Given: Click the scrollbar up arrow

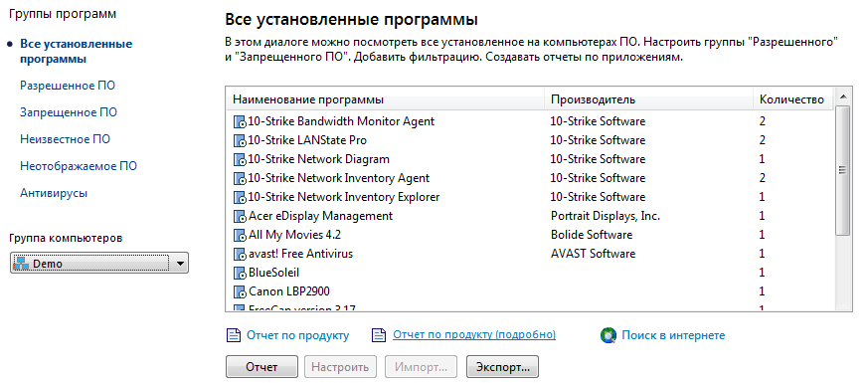Looking at the screenshot, I should click(x=842, y=96).
